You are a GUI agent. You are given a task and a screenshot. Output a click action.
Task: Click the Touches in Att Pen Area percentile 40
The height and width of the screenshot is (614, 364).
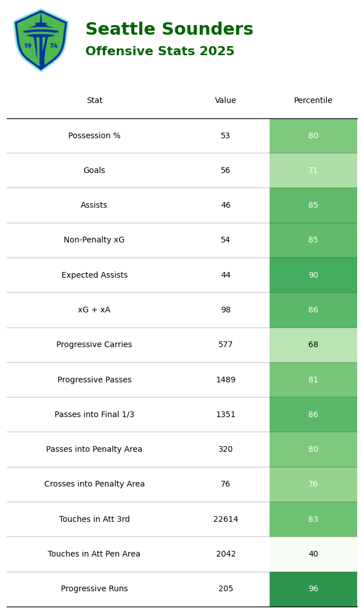(x=313, y=554)
